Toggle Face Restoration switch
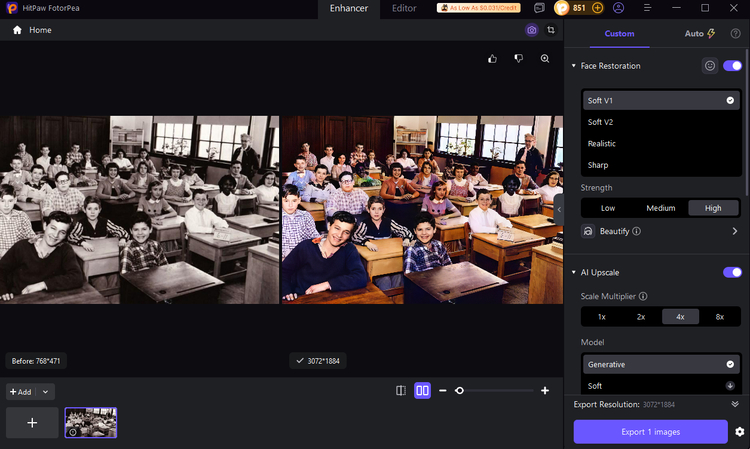Image resolution: width=750 pixels, height=449 pixels. pyautogui.click(x=732, y=66)
